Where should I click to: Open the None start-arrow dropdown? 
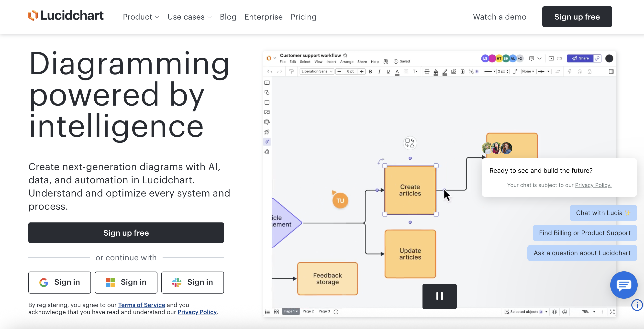pyautogui.click(x=528, y=72)
